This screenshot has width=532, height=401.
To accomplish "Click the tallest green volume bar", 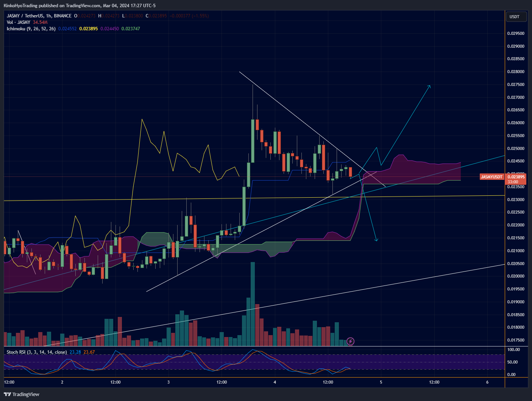I will point(253,304).
